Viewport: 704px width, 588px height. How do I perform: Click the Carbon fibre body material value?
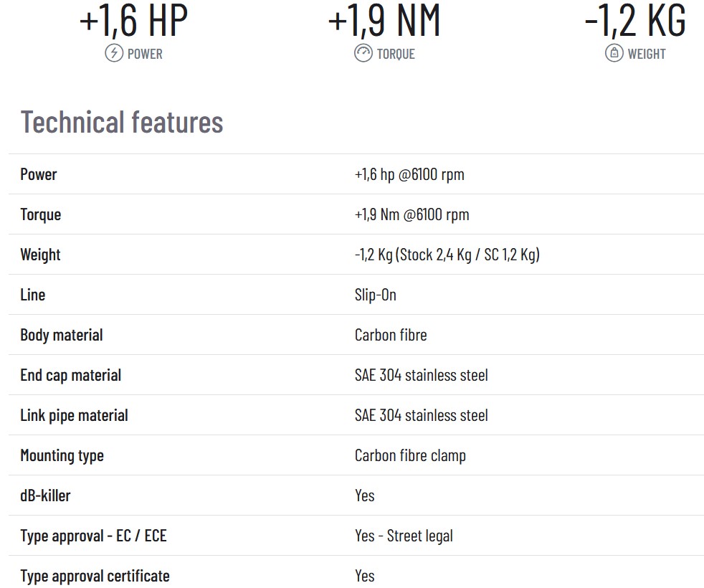coord(391,335)
